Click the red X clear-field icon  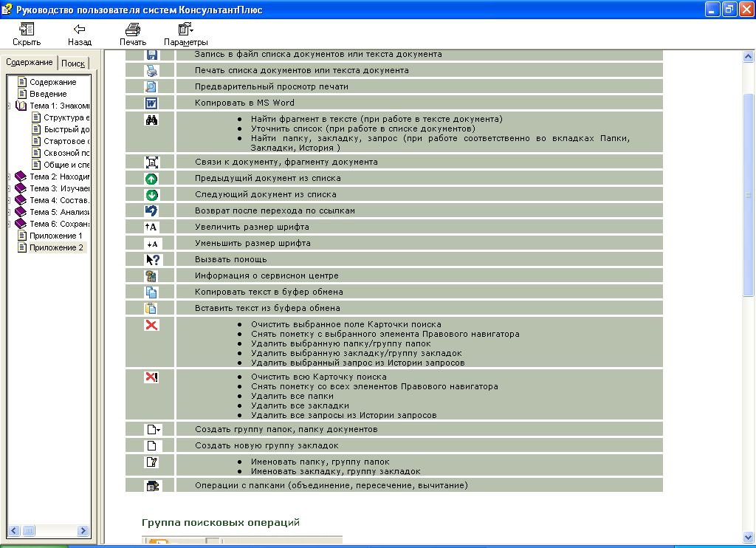[x=151, y=325]
